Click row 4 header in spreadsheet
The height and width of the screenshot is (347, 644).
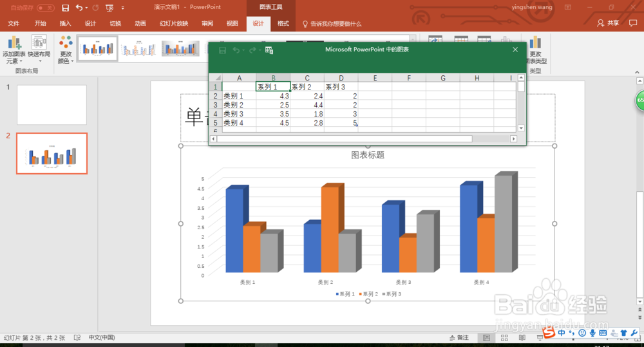click(216, 114)
